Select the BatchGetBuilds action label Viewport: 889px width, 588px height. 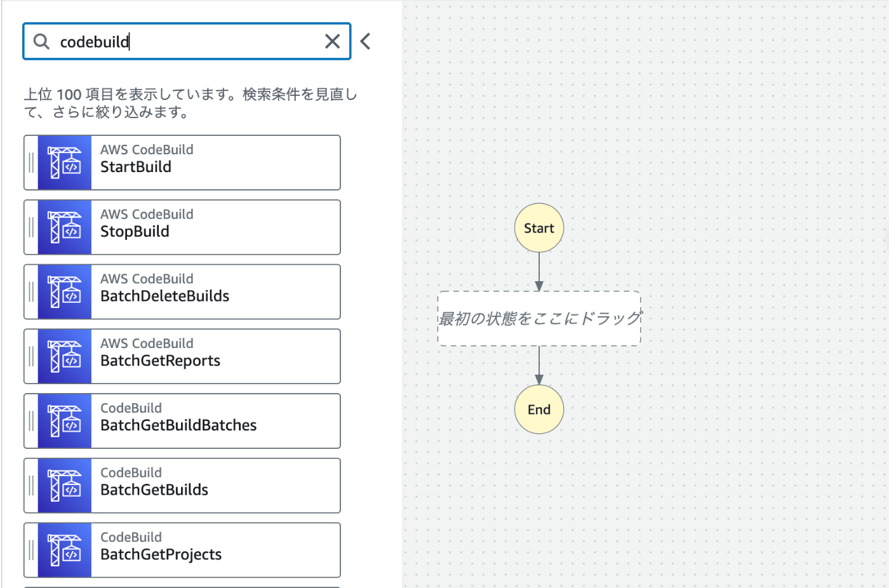(154, 490)
